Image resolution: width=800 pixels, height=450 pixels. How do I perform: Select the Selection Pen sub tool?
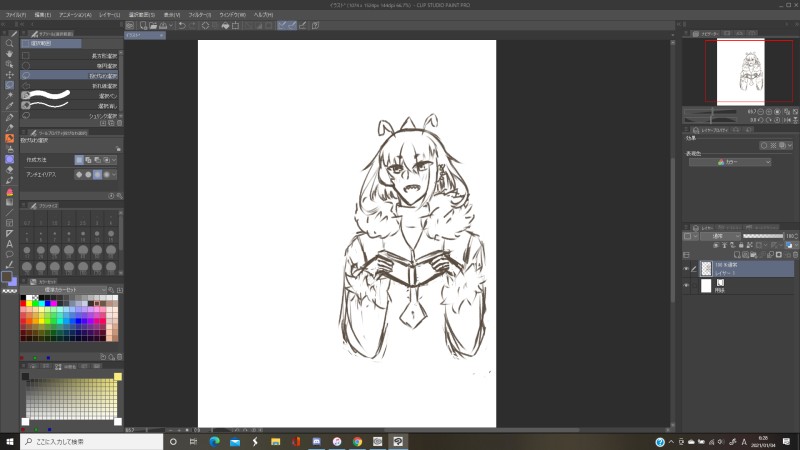[69, 96]
